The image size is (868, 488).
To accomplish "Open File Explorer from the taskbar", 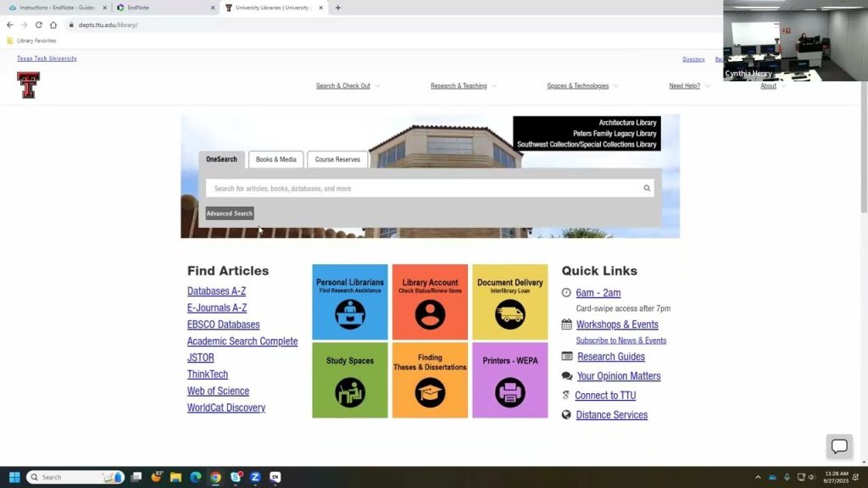I will point(176,477).
